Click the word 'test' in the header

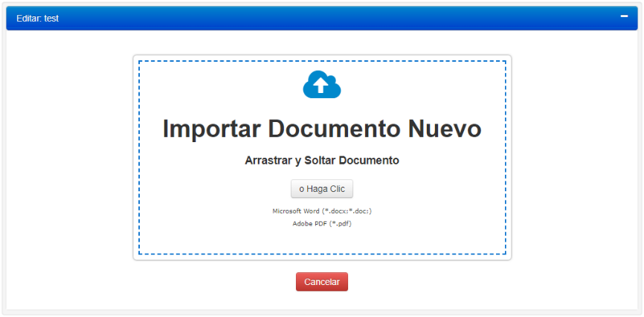click(51, 19)
